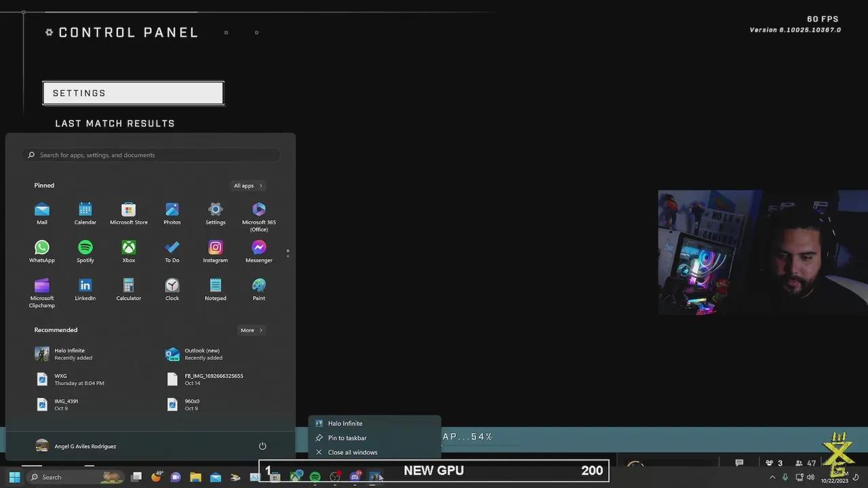Viewport: 868px width, 488px height.
Task: Launch Notepad from pinned apps
Action: coord(216,289)
